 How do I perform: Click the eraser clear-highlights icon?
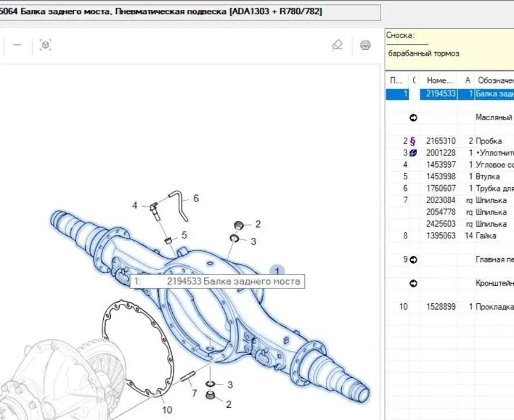pyautogui.click(x=337, y=45)
